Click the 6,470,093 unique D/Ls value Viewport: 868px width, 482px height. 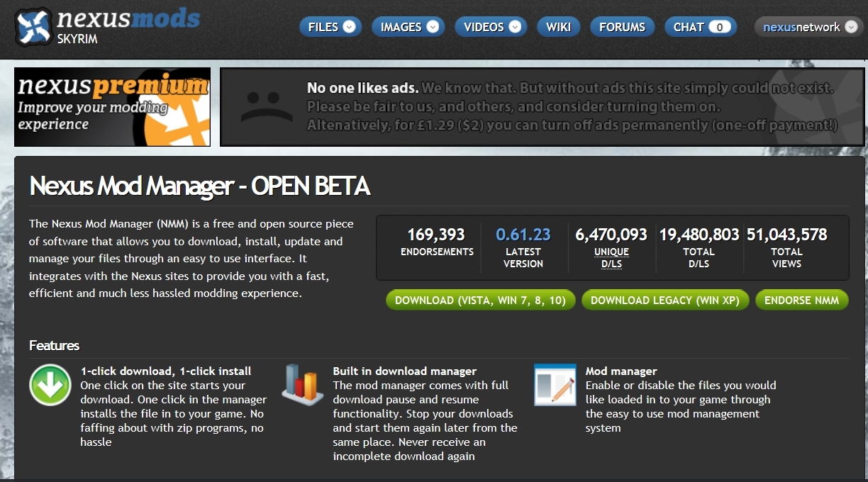click(611, 234)
